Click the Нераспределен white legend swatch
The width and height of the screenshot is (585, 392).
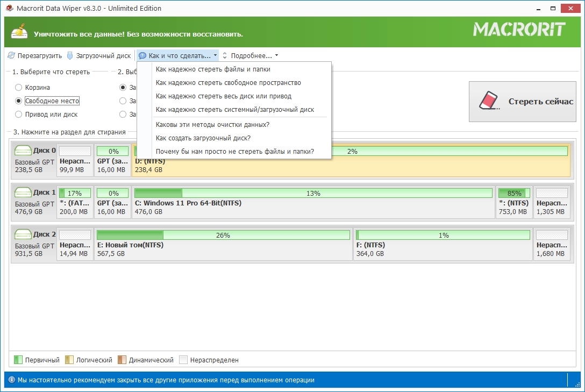click(x=183, y=360)
